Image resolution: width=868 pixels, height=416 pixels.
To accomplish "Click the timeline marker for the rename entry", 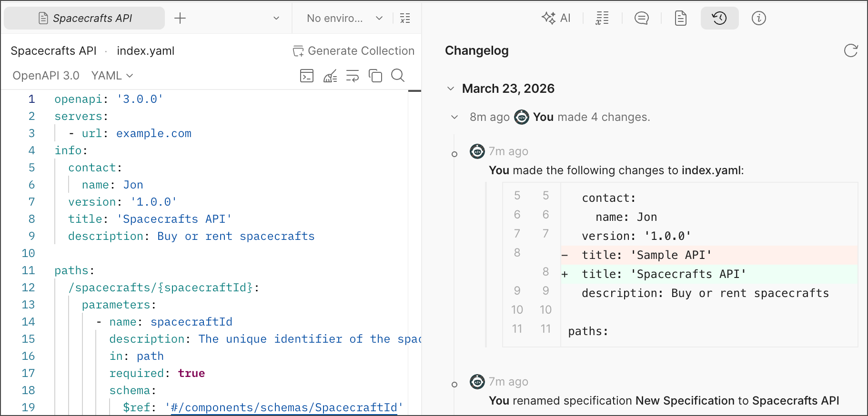I will 454,385.
